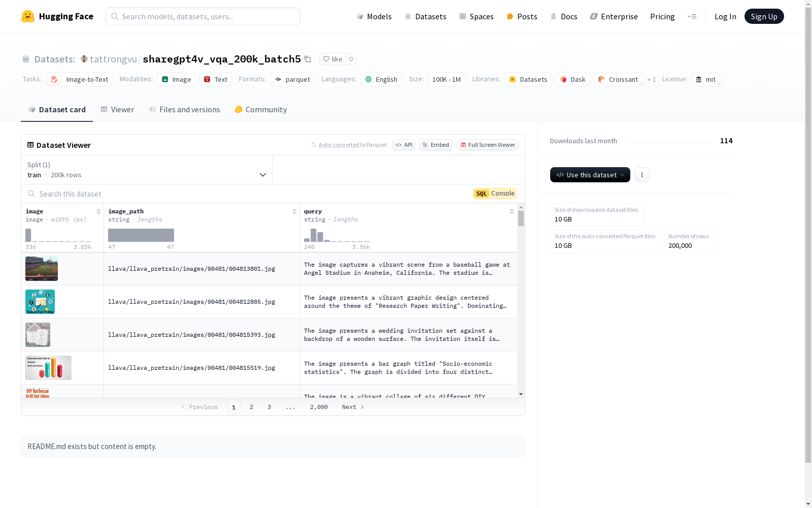Open the wedding invitation thumbnail
This screenshot has height=508, width=812.
[38, 335]
